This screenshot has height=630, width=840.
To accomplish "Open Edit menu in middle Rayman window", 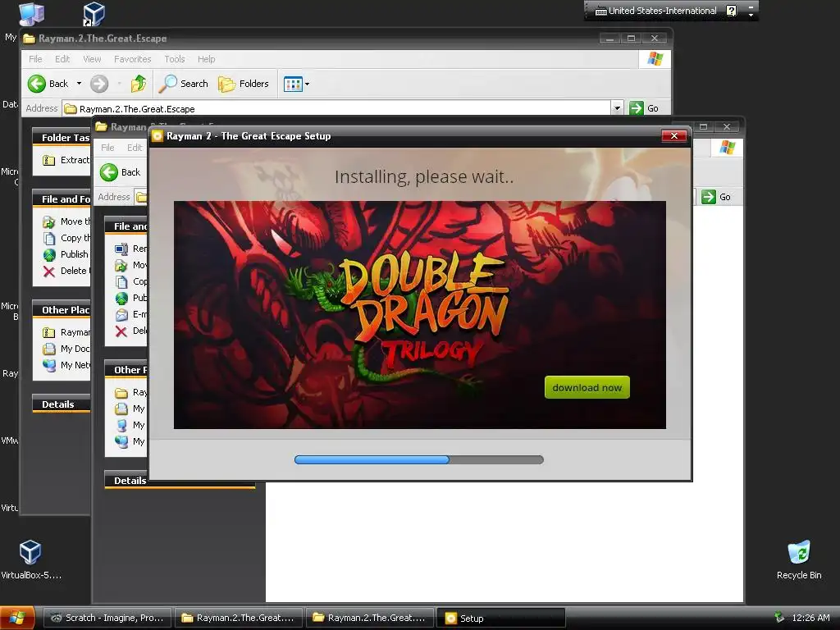I will coord(135,148).
